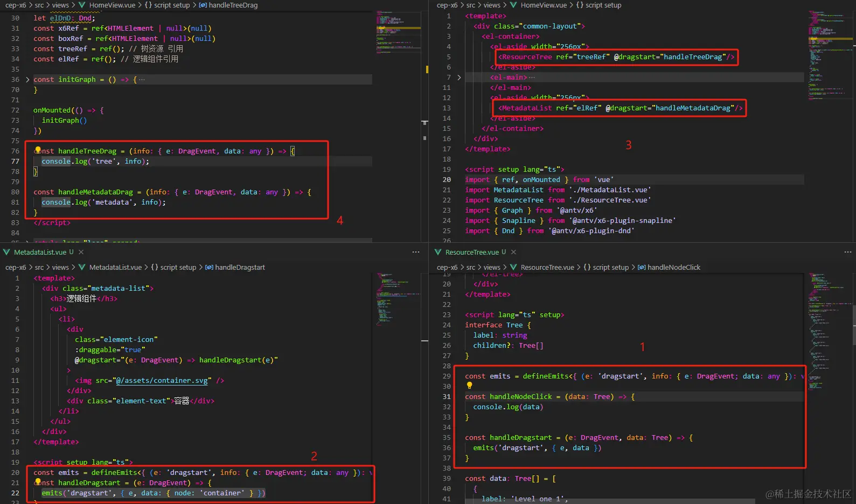The width and height of the screenshot is (856, 504).
Task: Click handleNodeClick declaration on line 31
Action: 521,397
